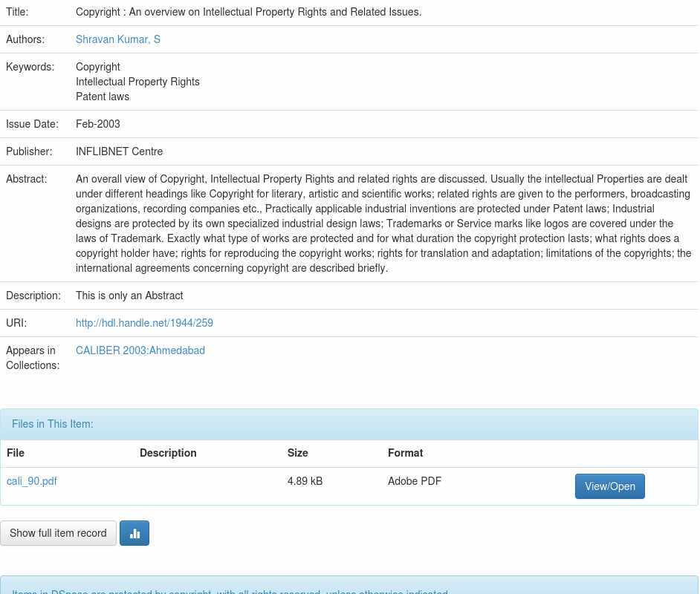Image resolution: width=700 pixels, height=594 pixels.
Task: Open the item statistics bar chart icon
Action: (x=135, y=533)
